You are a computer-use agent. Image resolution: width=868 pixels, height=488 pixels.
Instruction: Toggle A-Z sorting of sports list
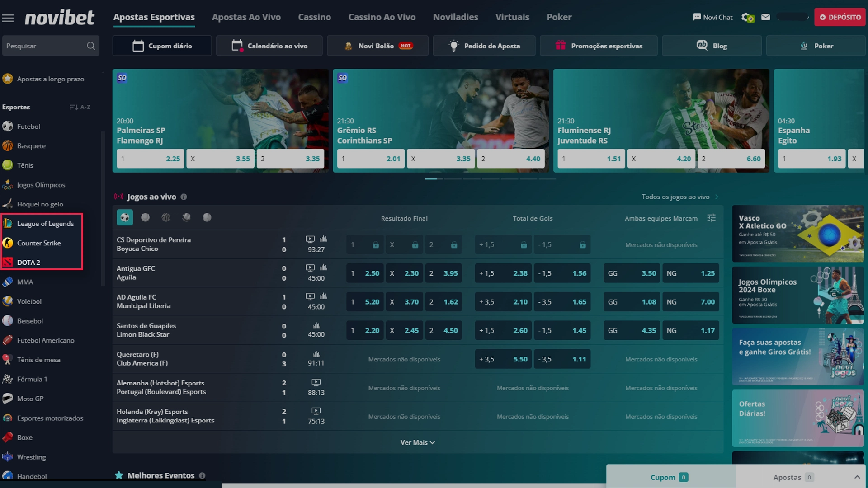tap(80, 107)
